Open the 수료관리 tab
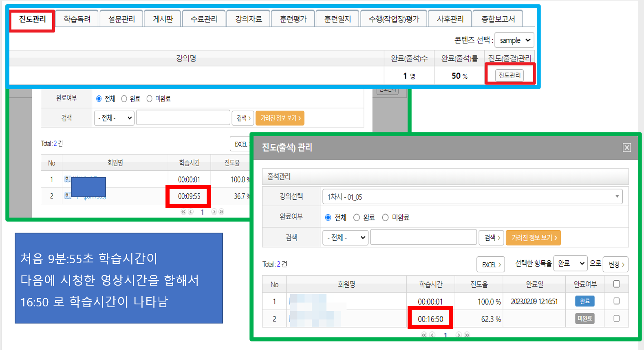The height and width of the screenshot is (350, 644). [x=204, y=19]
